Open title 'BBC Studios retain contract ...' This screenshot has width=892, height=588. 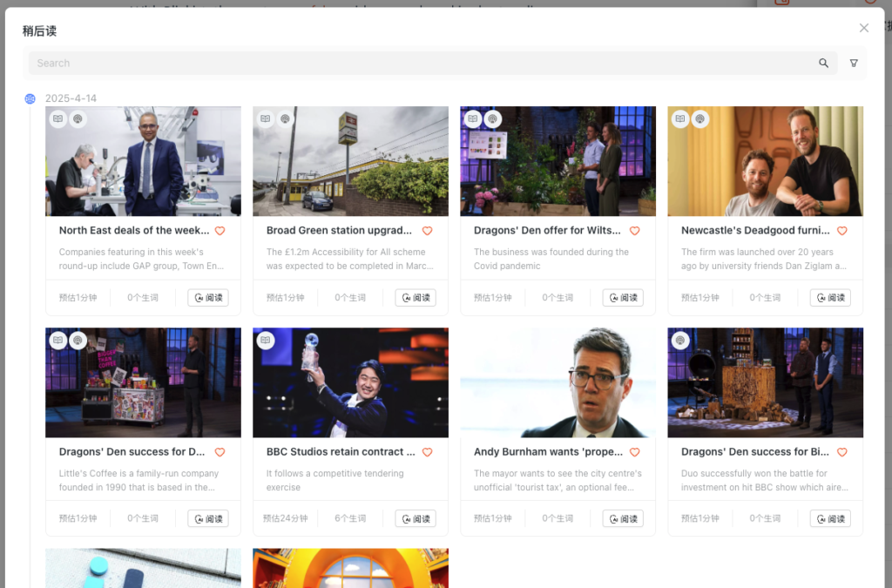pos(341,451)
